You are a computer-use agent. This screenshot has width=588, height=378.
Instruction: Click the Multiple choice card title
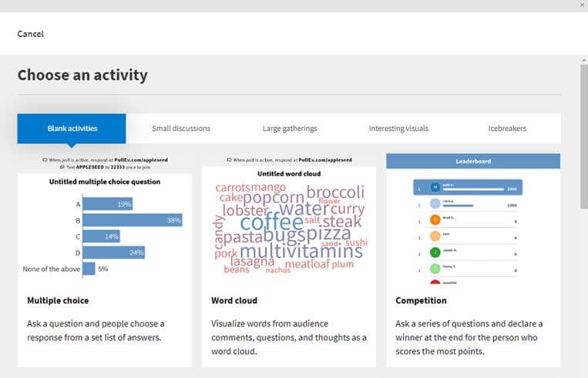[x=58, y=300]
